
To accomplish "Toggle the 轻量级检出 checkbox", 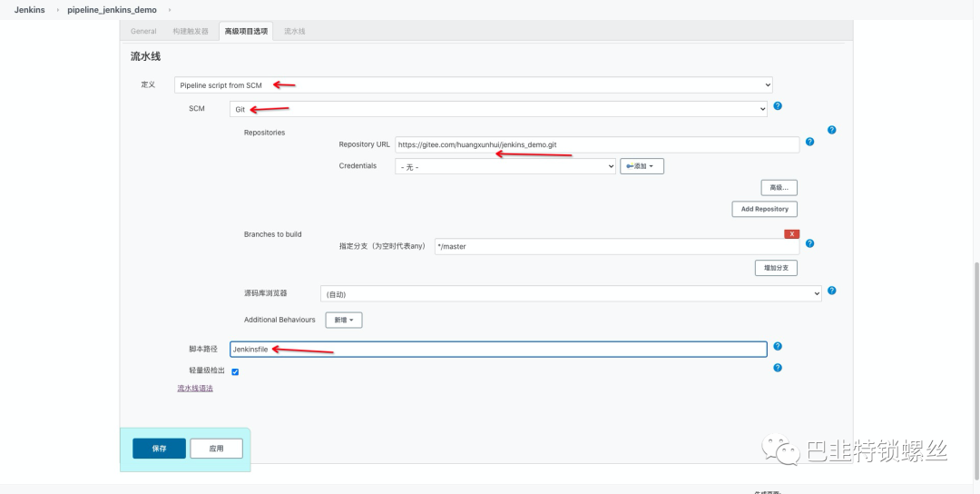I will 235,371.
